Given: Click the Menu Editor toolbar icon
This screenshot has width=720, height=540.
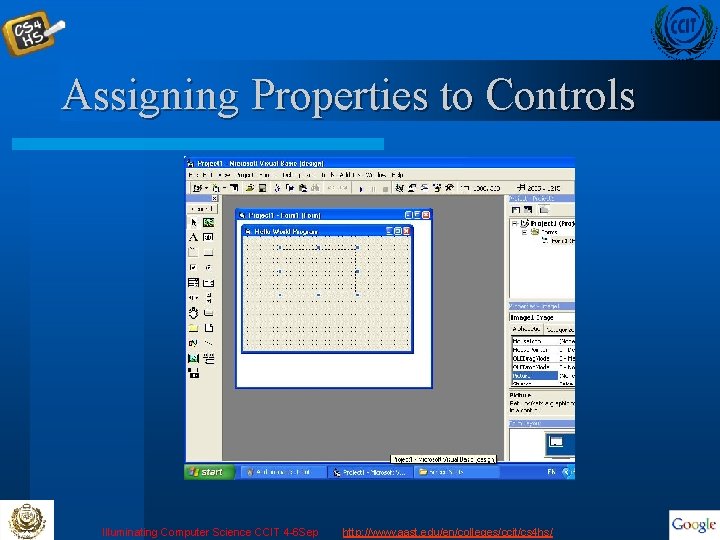Looking at the screenshot, I should click(234, 188).
